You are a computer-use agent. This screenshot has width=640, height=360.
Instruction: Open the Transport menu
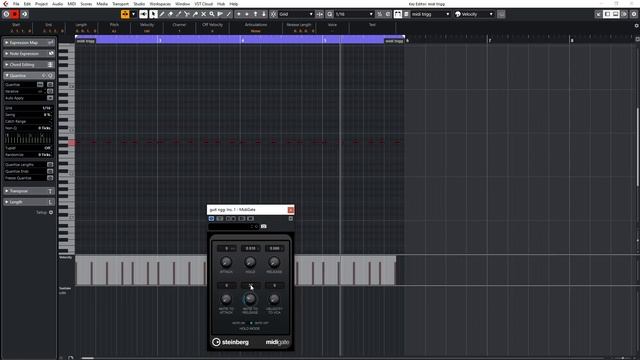point(120,4)
